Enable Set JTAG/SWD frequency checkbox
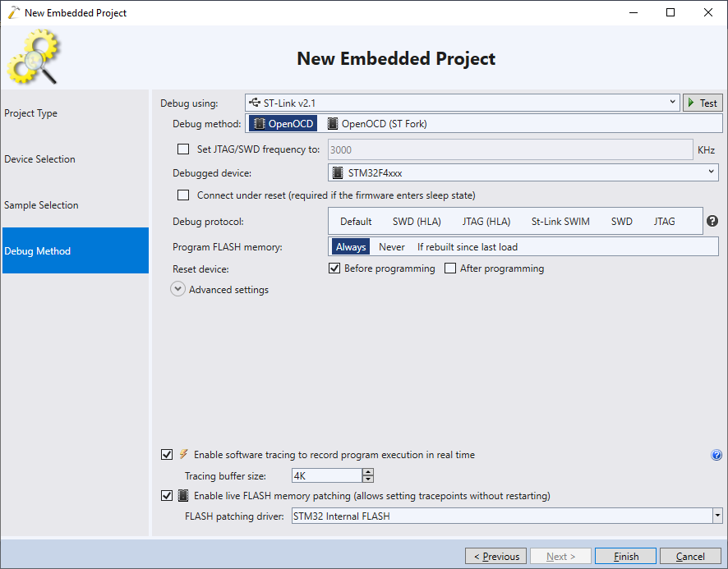The image size is (728, 569). [x=183, y=149]
